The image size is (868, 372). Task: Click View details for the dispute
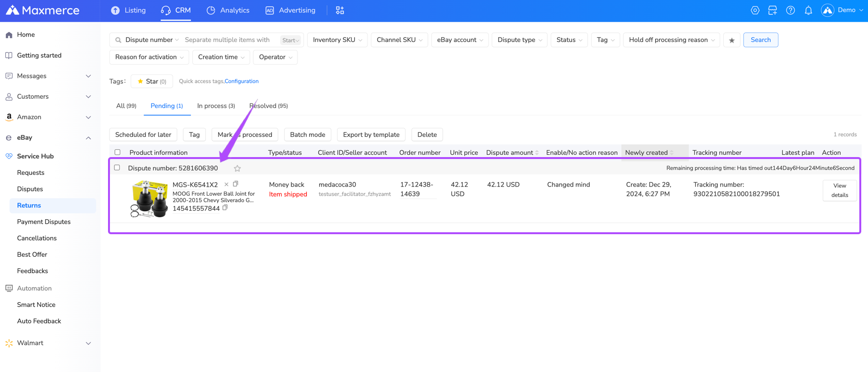(x=840, y=190)
